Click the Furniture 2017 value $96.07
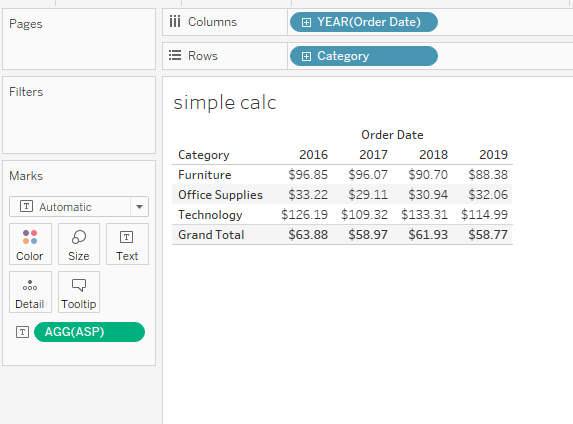 [368, 175]
